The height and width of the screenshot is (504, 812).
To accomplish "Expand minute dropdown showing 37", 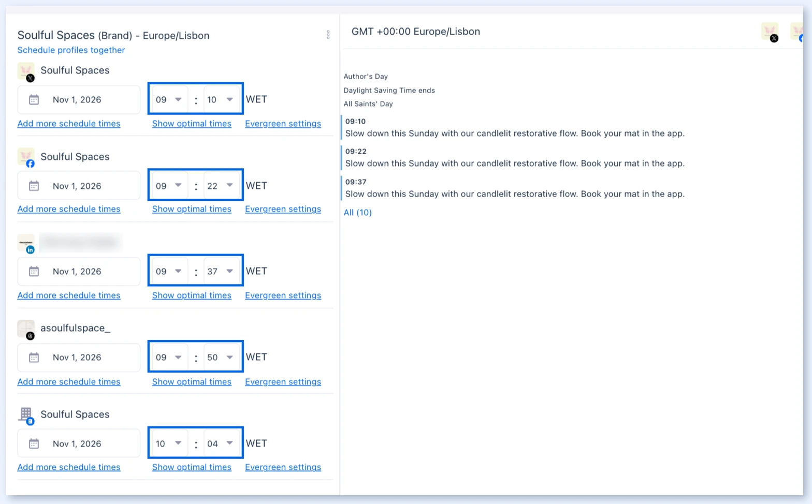I will (x=221, y=271).
